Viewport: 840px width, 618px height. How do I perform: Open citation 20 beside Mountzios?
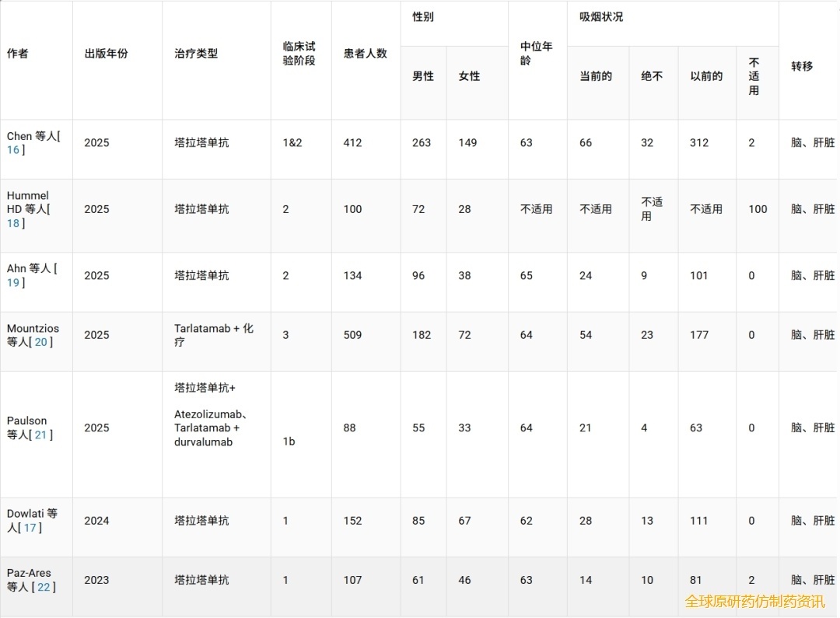coord(40,342)
